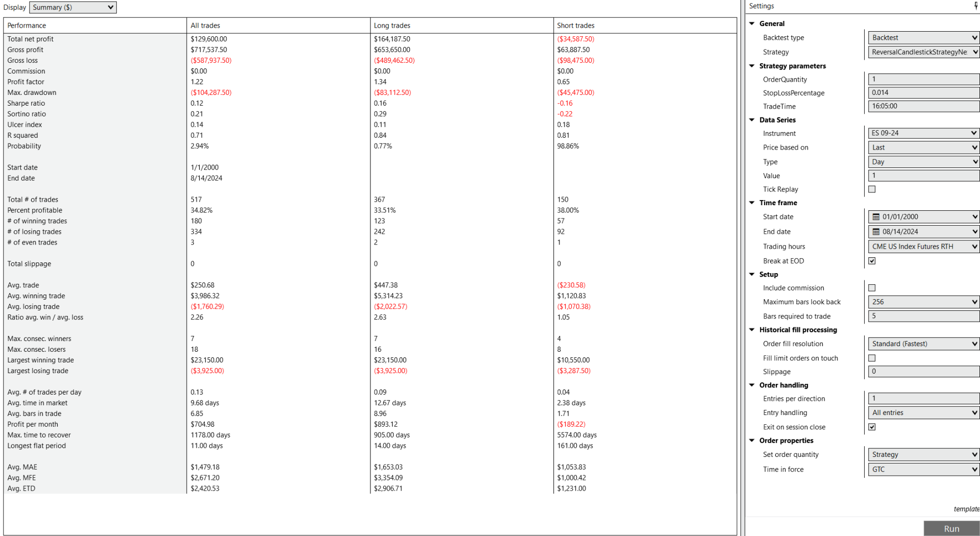Select the Profit factor row label

click(26, 82)
